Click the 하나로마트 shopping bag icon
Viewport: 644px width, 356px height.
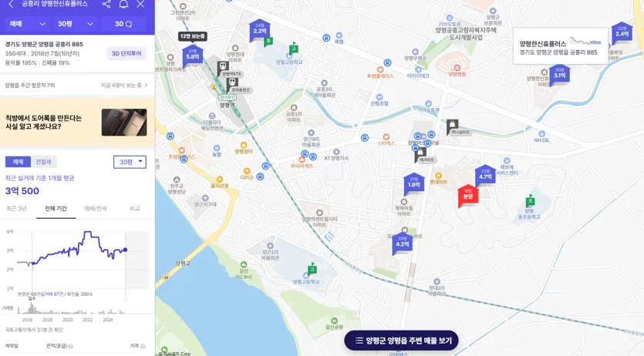[x=452, y=126]
